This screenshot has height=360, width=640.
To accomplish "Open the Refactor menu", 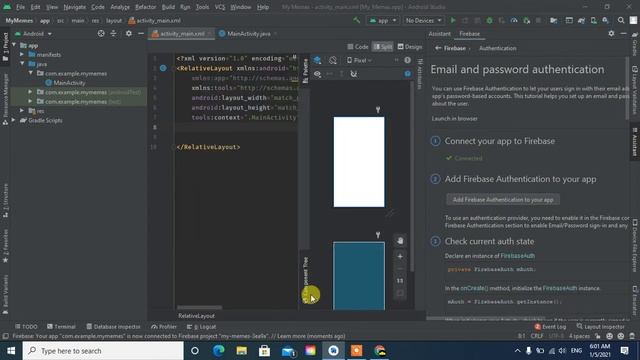I will [x=146, y=7].
